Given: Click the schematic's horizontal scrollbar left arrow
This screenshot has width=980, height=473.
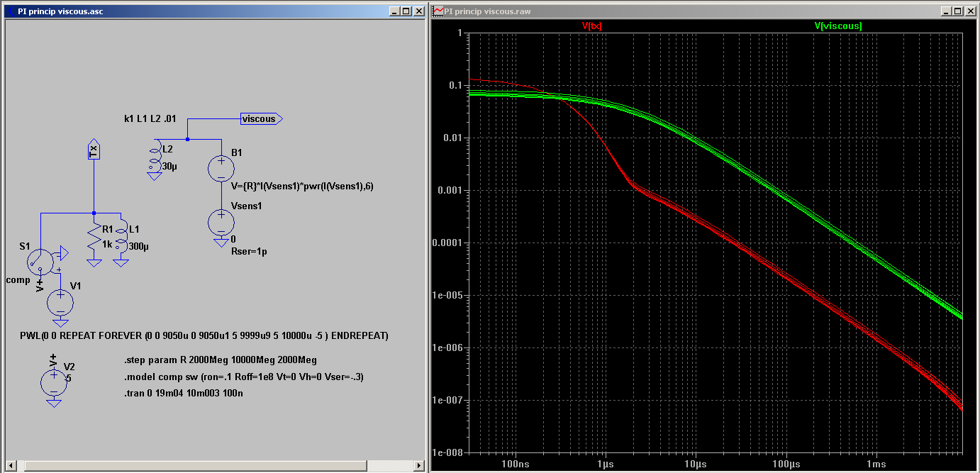Looking at the screenshot, I should (11, 466).
